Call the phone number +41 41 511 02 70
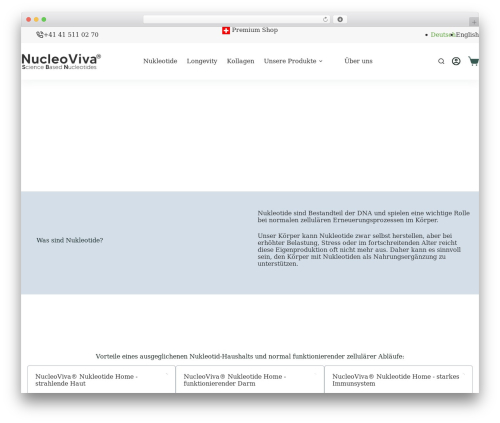500x423 pixels. 71,35
